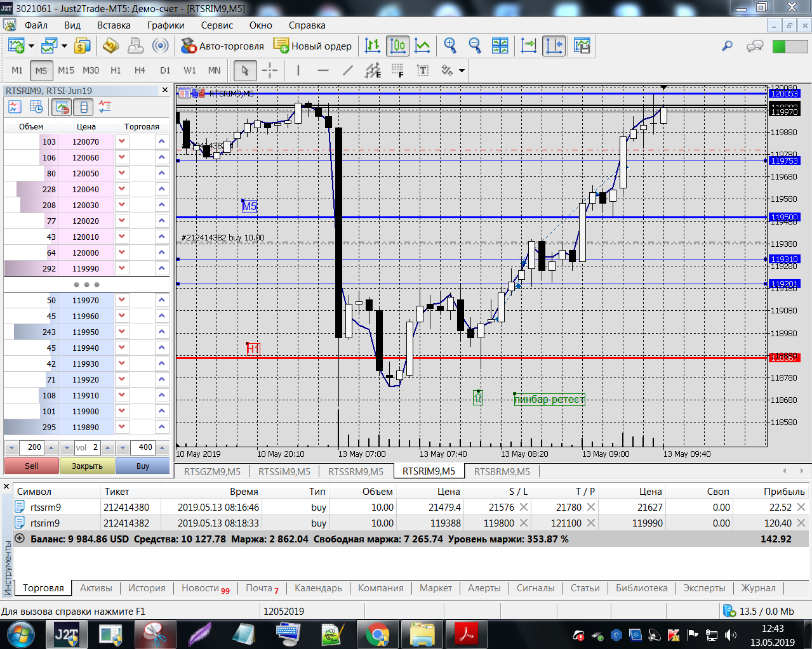
Task: Click the Закрыть button
Action: [87, 466]
